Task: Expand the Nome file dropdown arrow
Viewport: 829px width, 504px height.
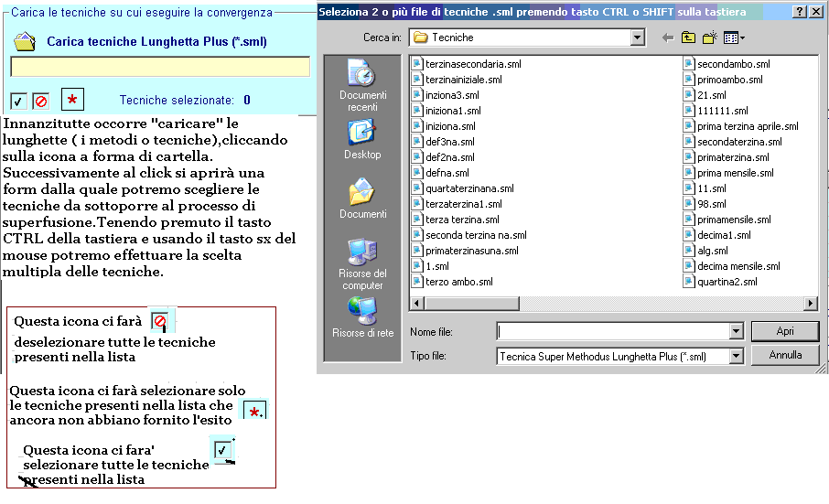Action: coord(736,331)
